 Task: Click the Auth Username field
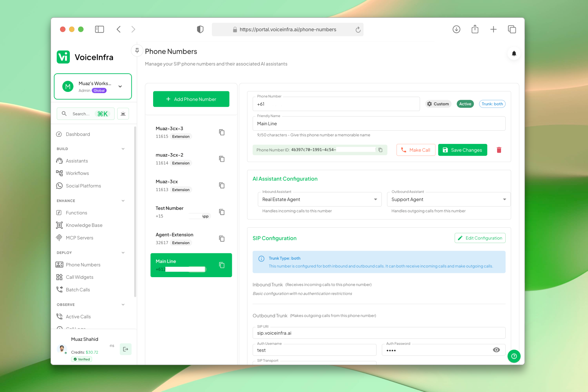click(315, 350)
